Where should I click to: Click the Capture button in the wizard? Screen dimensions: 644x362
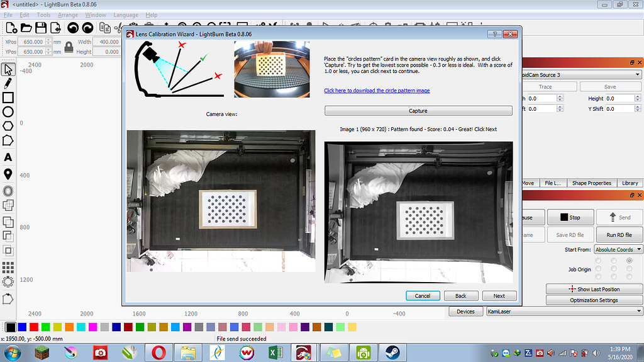tap(418, 111)
